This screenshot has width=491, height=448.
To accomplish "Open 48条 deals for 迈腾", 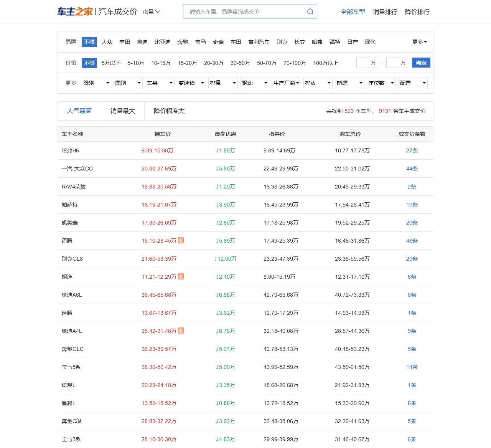I will point(412,241).
